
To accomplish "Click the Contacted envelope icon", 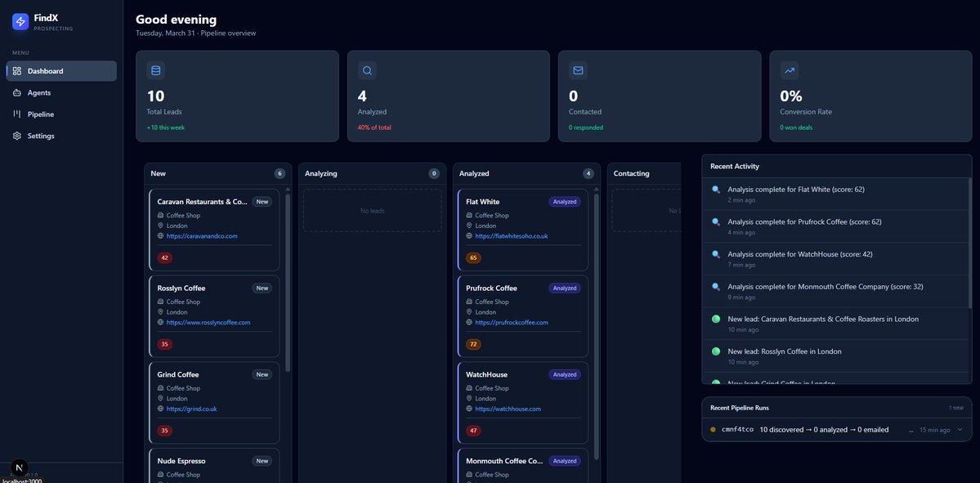I will (578, 70).
